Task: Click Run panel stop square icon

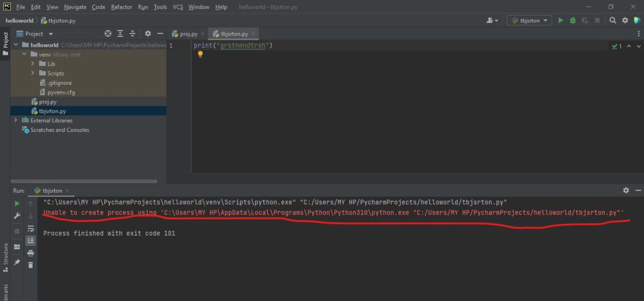Action: coord(17,231)
